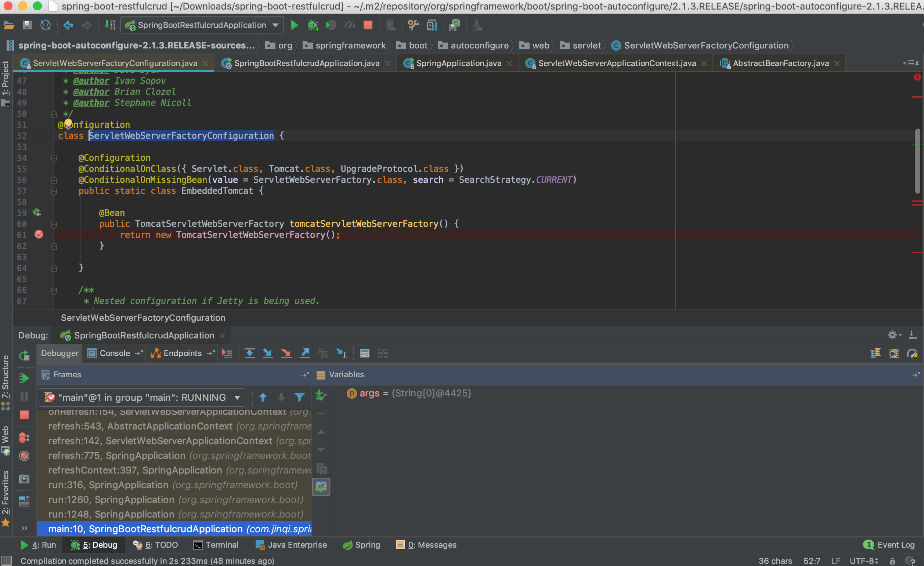Open the thread selector showing main RUNNING
This screenshot has width=924, height=566.
(x=142, y=397)
